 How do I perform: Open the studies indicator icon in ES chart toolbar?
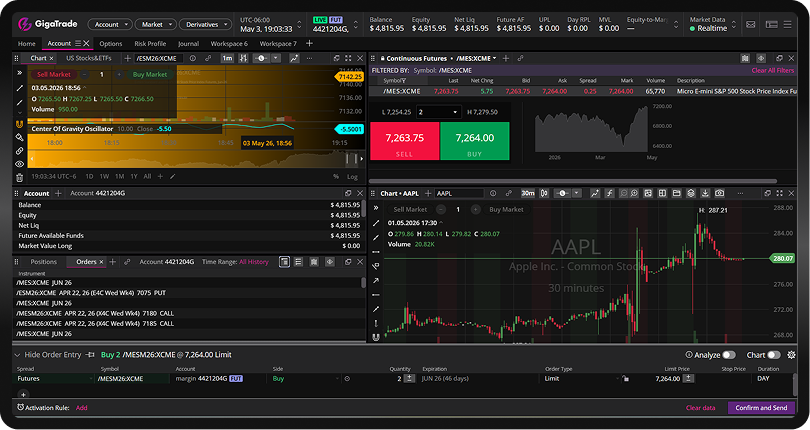tap(294, 58)
